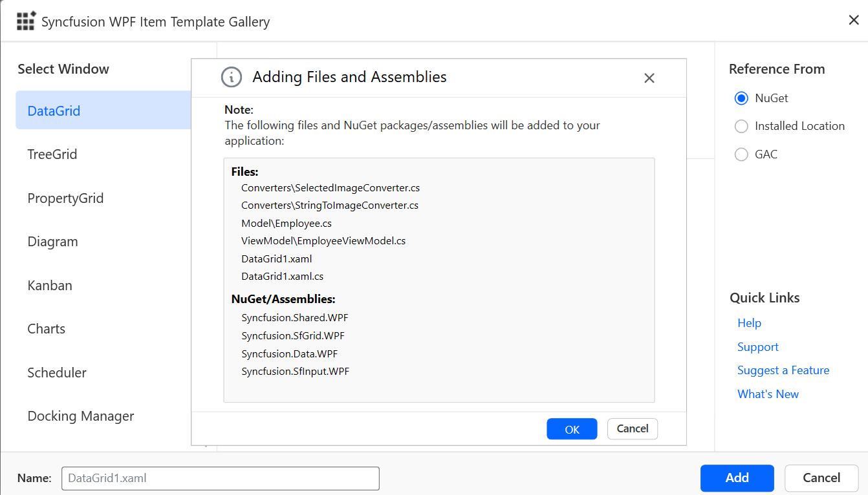This screenshot has width=868, height=495.
Task: Open the Help quick link
Action: 749,323
